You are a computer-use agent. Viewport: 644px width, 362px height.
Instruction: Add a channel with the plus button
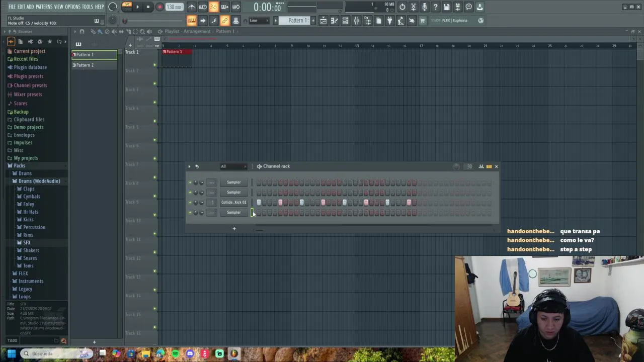click(x=234, y=229)
